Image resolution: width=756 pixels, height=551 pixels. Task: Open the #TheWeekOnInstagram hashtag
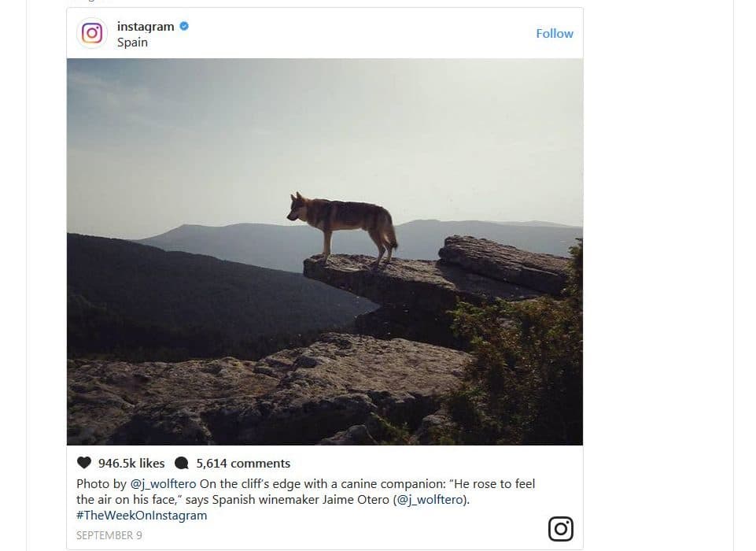[x=142, y=516]
